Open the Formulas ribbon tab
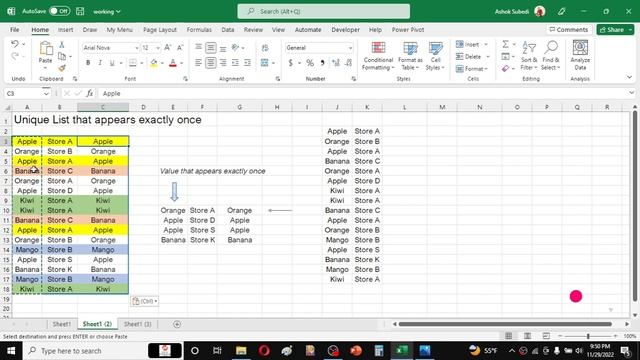The width and height of the screenshot is (640, 360). pyautogui.click(x=199, y=30)
